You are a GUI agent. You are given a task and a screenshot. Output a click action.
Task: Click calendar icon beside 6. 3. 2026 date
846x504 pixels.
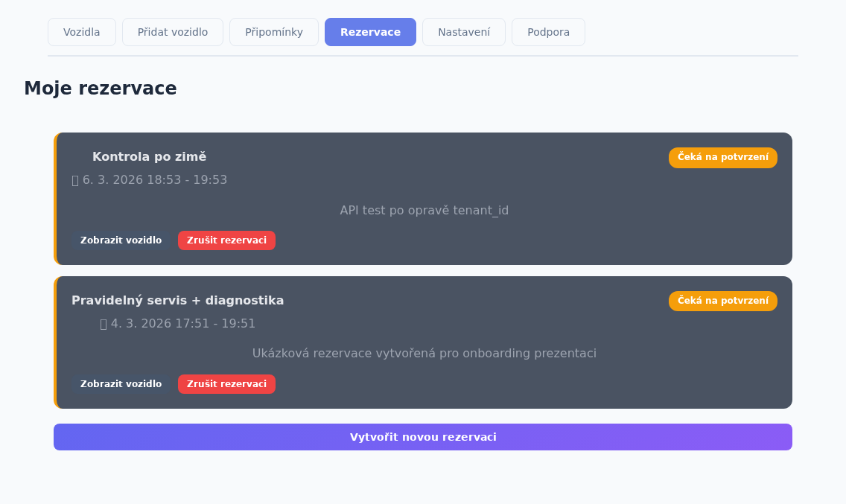pyautogui.click(x=75, y=180)
